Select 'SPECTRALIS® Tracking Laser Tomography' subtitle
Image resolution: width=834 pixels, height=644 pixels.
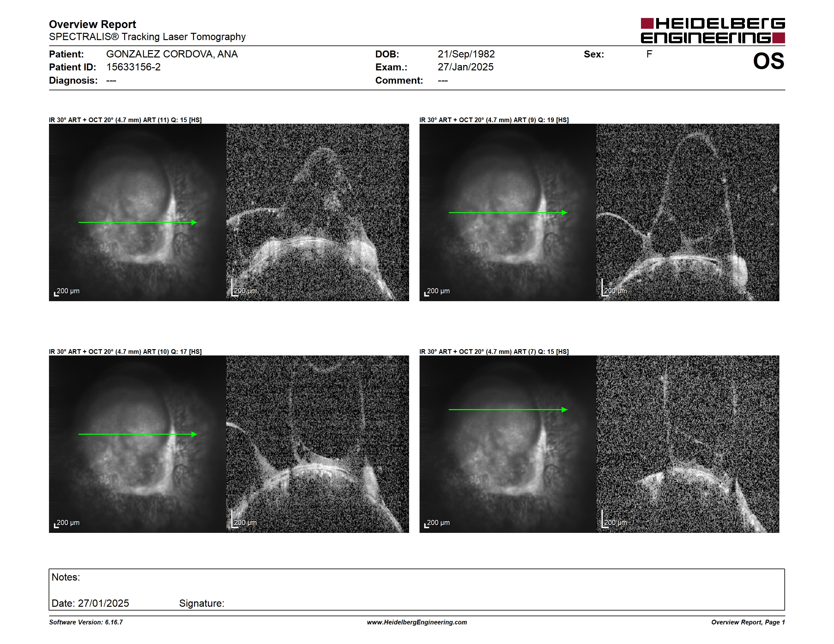pos(147,37)
